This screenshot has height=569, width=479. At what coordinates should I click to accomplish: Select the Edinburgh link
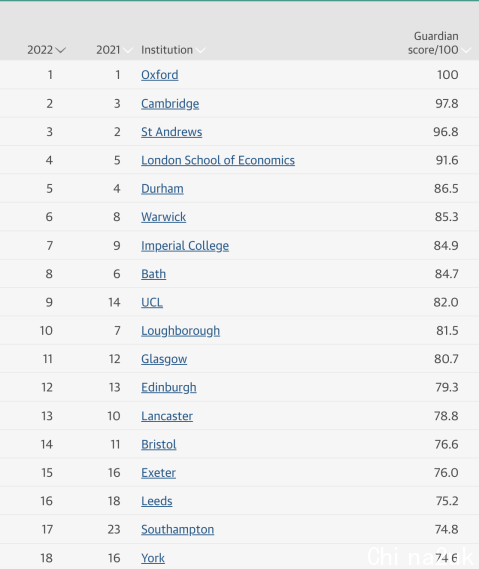169,388
